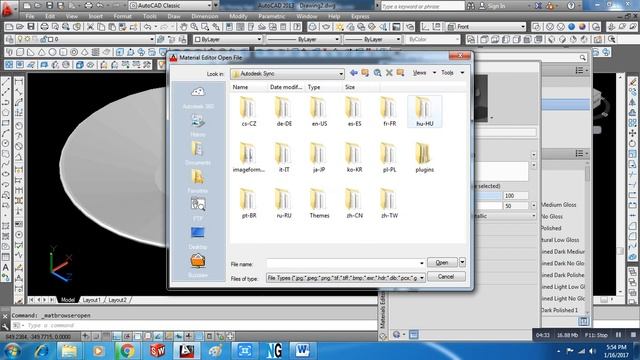Open Google Chrome from taskbar
Viewport: 640px width, 360px height.
point(127,351)
